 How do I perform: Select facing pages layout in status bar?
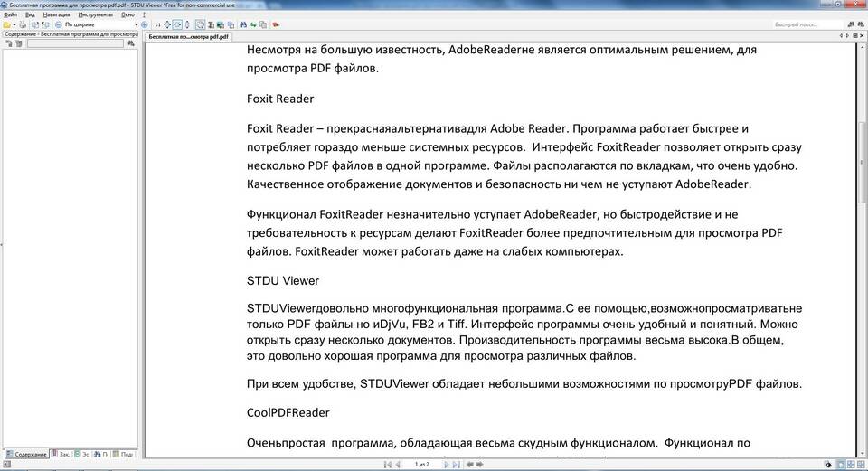(x=851, y=465)
